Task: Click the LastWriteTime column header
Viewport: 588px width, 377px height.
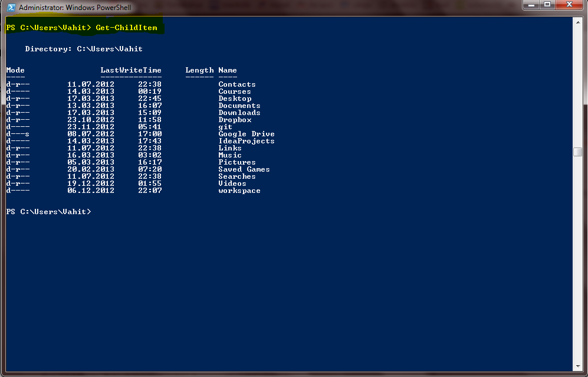Action: (131, 70)
